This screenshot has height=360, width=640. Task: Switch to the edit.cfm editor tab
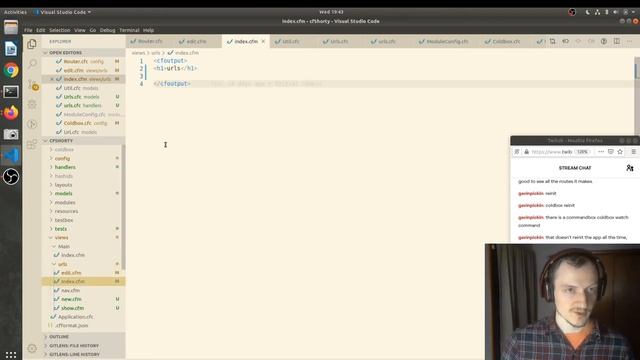(x=197, y=41)
